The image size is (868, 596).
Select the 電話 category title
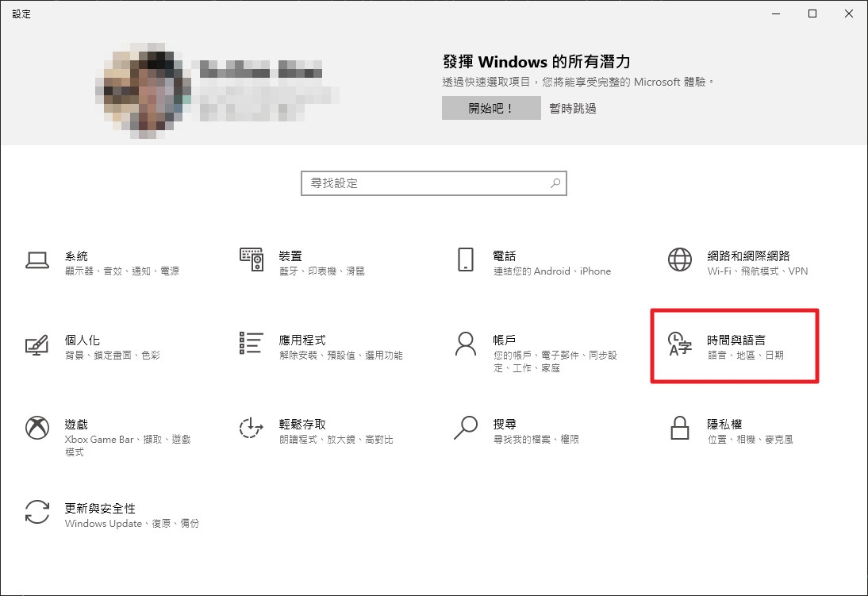(505, 256)
